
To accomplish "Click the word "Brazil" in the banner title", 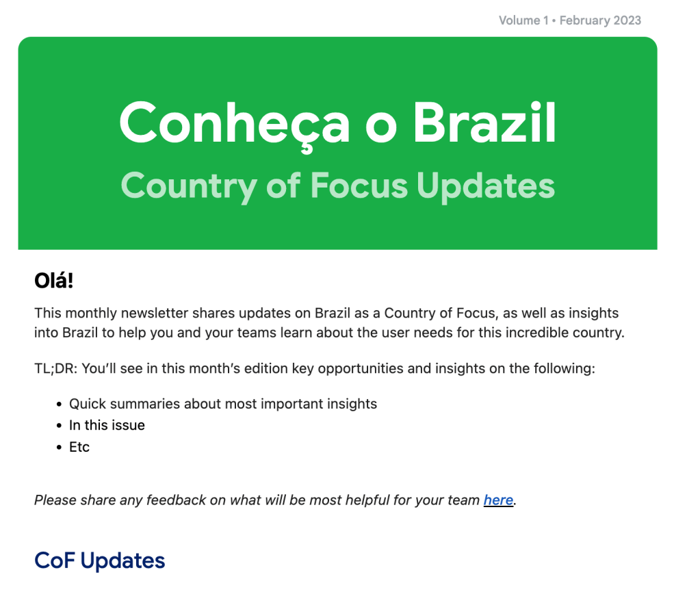I will [x=484, y=123].
